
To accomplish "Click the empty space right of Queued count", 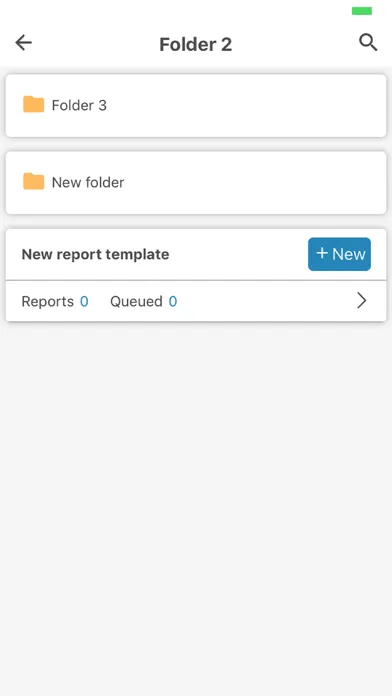I will click(266, 301).
